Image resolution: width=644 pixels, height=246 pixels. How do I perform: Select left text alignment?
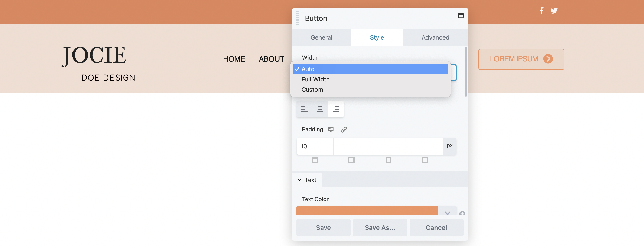(304, 109)
